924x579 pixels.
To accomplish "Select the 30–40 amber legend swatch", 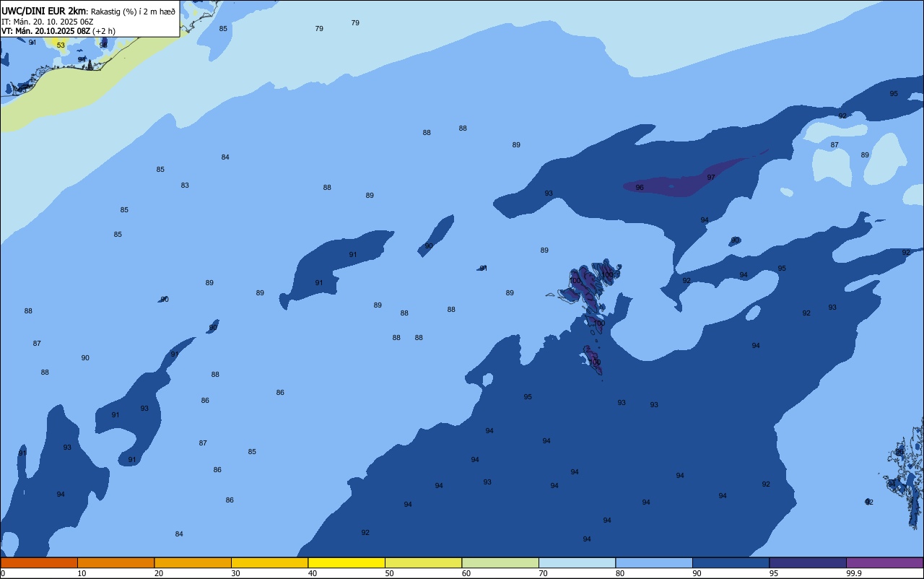I will (x=269, y=562).
